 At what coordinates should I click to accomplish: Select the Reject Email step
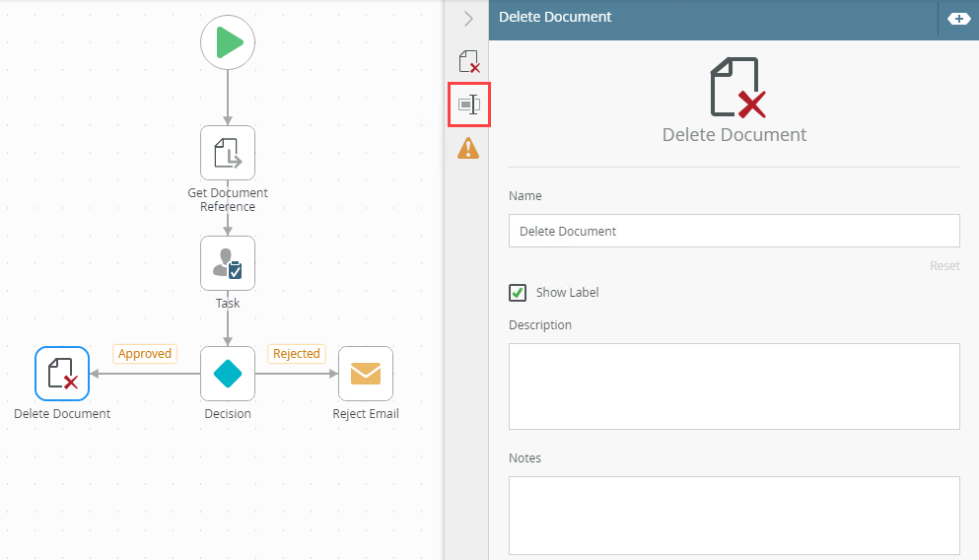click(x=366, y=374)
